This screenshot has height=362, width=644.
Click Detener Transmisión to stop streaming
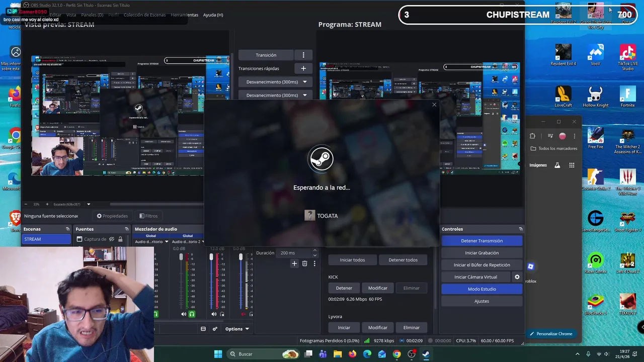tap(482, 241)
